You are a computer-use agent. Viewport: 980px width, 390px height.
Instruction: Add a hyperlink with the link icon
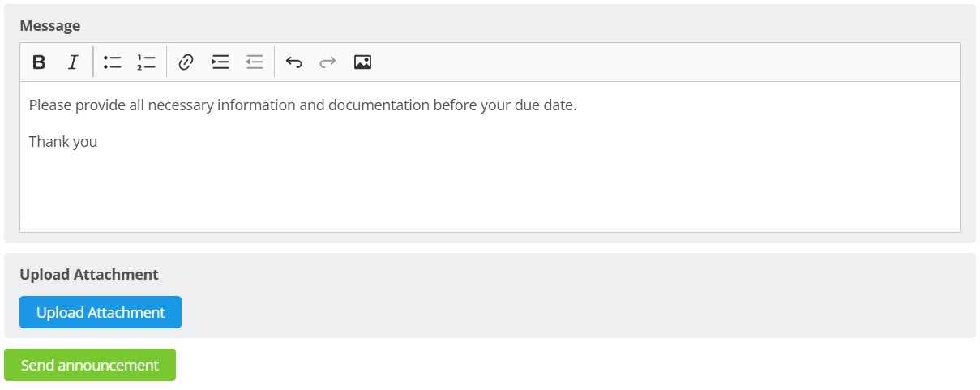[x=186, y=62]
